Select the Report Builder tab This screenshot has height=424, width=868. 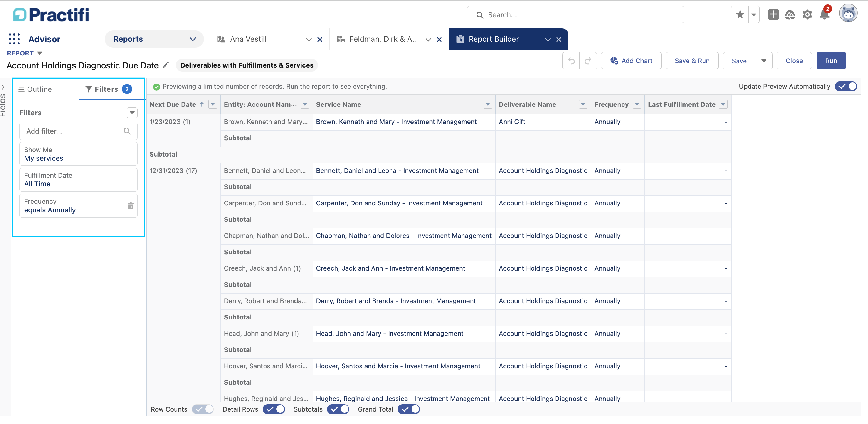493,39
